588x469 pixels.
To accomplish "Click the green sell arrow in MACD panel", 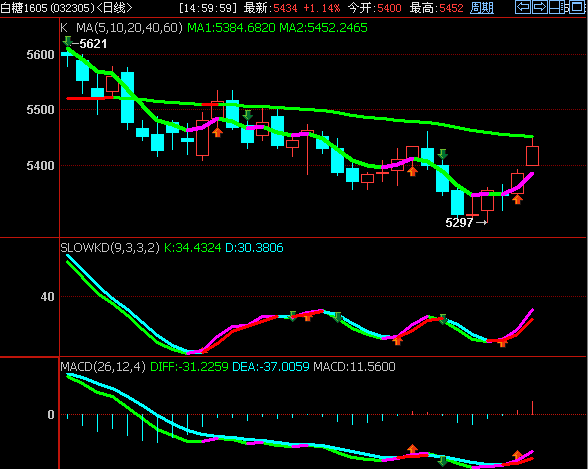I will pos(442,461).
